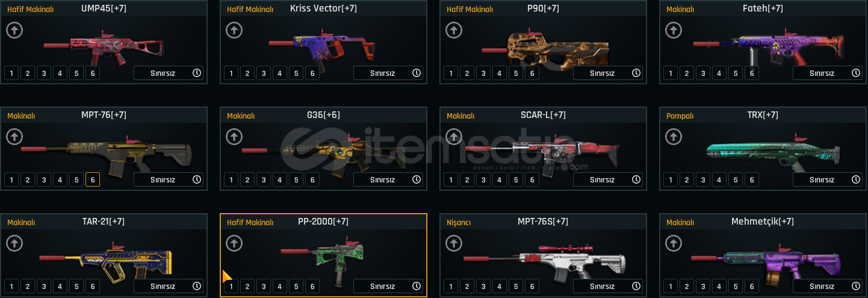Open the Sınırsız duration box on Fateh
The image size is (868, 298).
(828, 73)
